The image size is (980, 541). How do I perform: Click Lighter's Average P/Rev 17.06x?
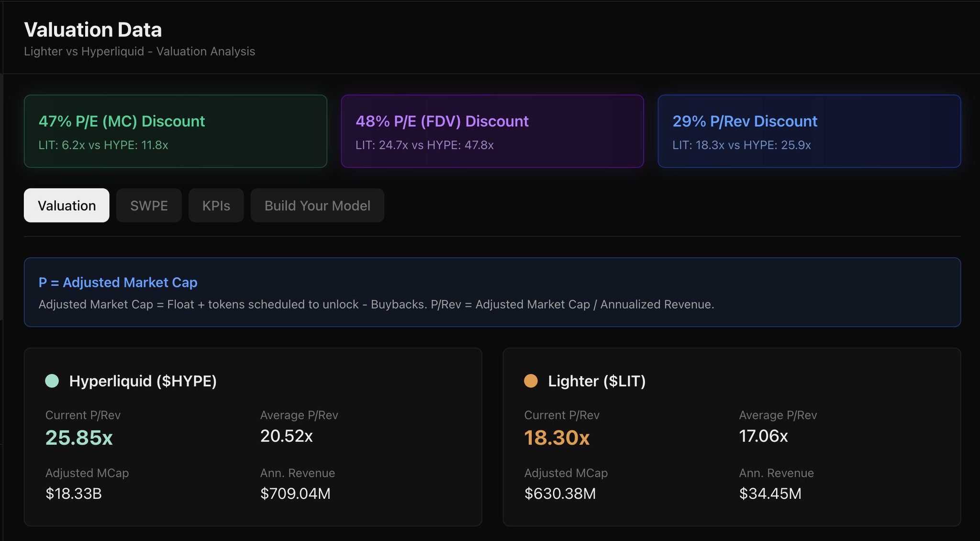(x=763, y=436)
